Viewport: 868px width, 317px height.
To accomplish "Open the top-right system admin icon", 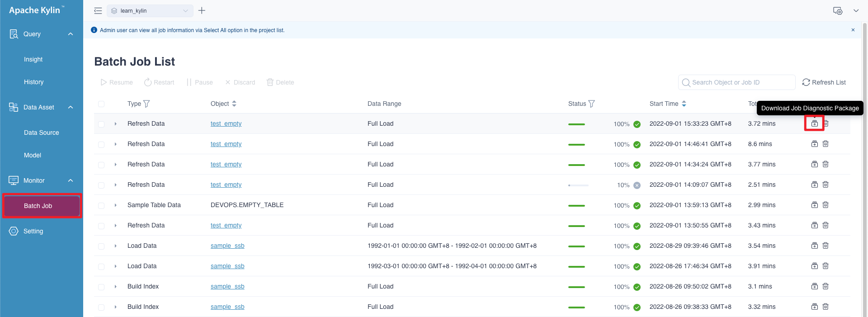I will point(838,11).
